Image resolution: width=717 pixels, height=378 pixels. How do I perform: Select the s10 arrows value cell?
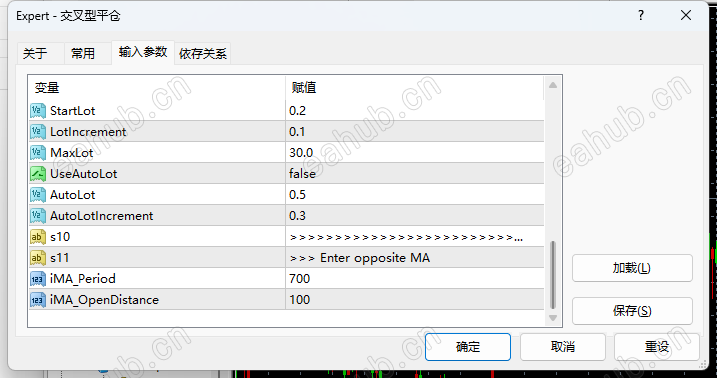pyautogui.click(x=415, y=237)
